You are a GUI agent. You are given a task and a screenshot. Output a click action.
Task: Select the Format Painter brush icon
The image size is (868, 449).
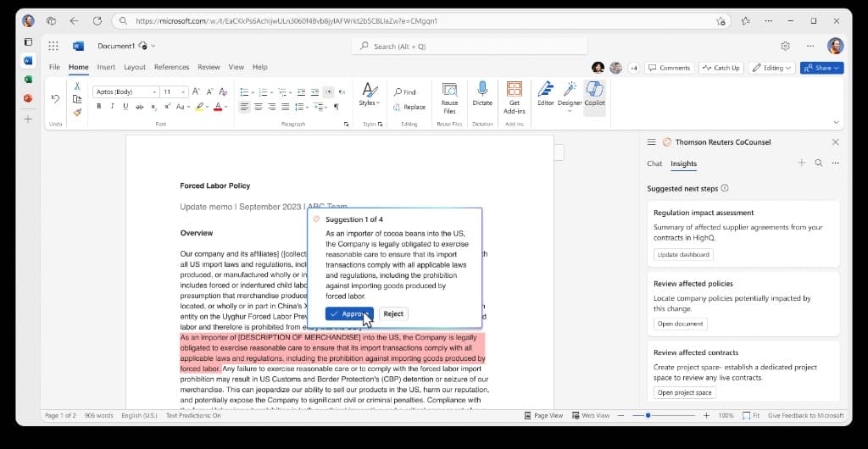(x=77, y=112)
